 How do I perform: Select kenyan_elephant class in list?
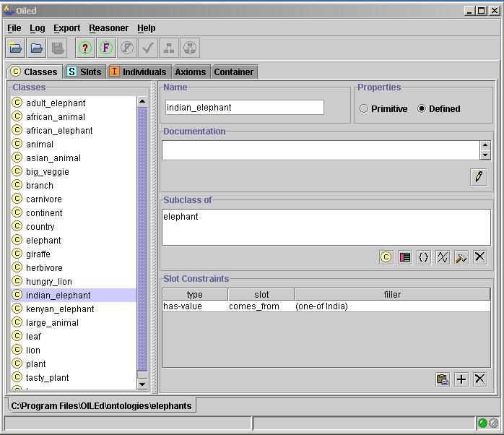74,309
